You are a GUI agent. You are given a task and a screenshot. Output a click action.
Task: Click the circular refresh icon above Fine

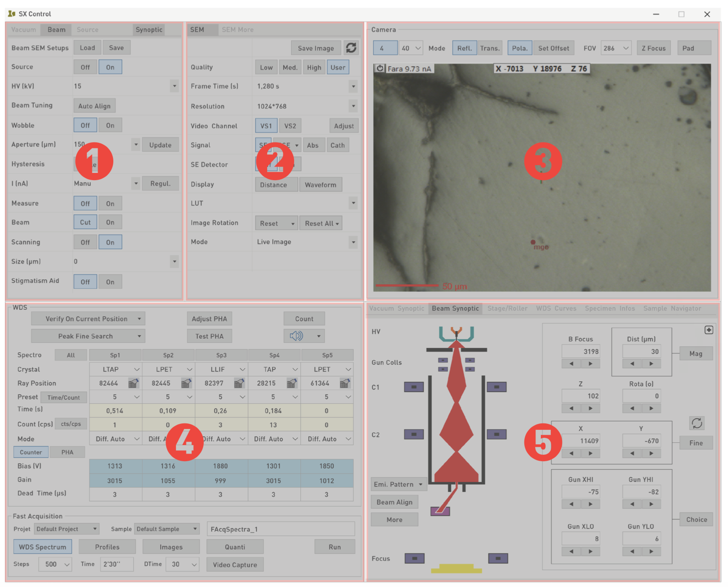[697, 423]
